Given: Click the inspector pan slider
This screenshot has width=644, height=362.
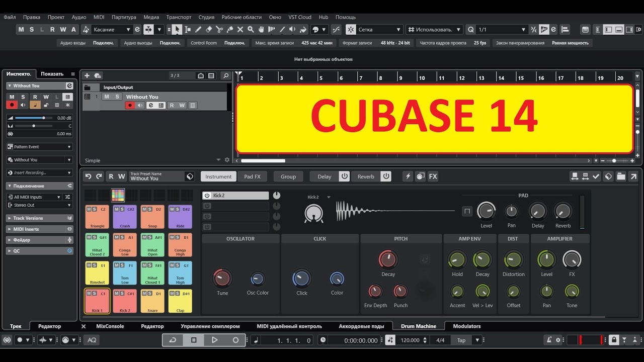Looking at the screenshot, I should pos(33,126).
